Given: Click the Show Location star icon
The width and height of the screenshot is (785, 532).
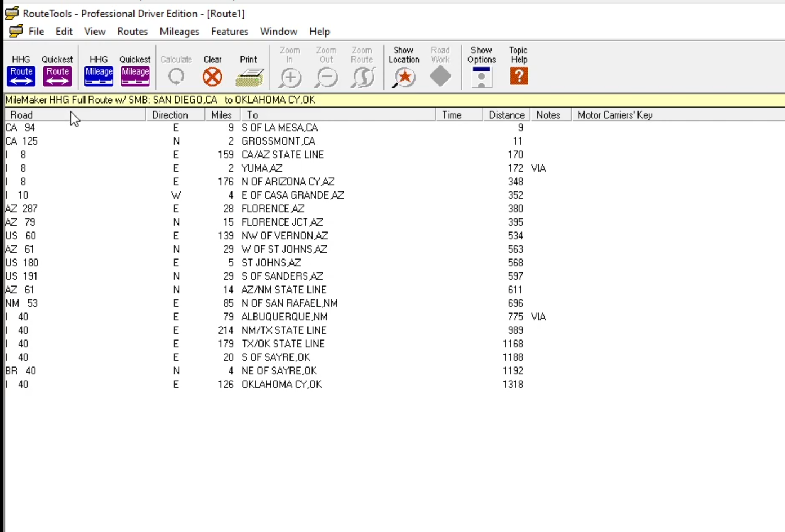Looking at the screenshot, I should [x=404, y=77].
